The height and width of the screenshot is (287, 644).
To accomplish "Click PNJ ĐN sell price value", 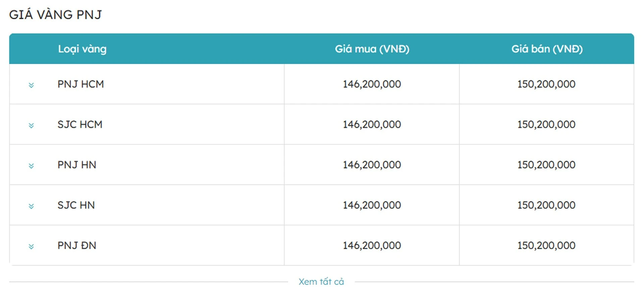I will [x=546, y=245].
